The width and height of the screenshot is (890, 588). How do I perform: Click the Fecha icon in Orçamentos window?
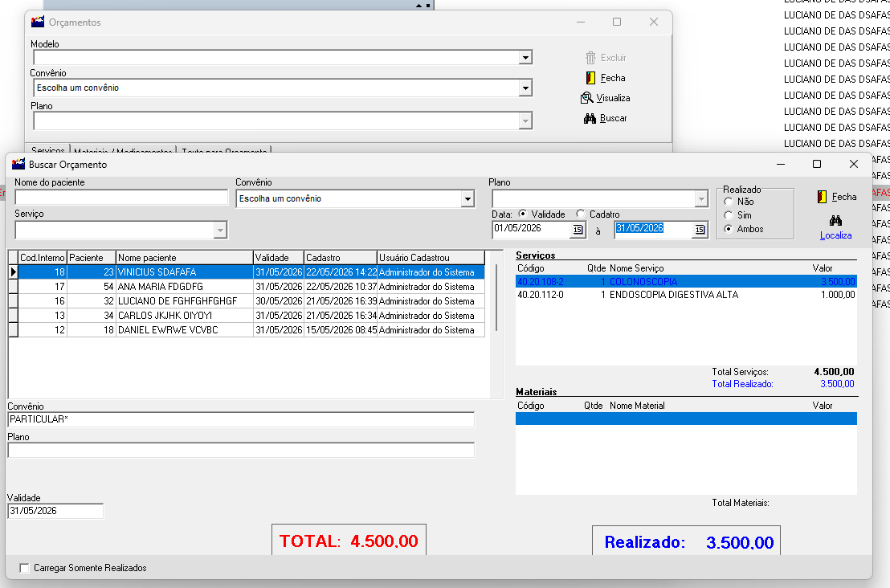(x=591, y=78)
